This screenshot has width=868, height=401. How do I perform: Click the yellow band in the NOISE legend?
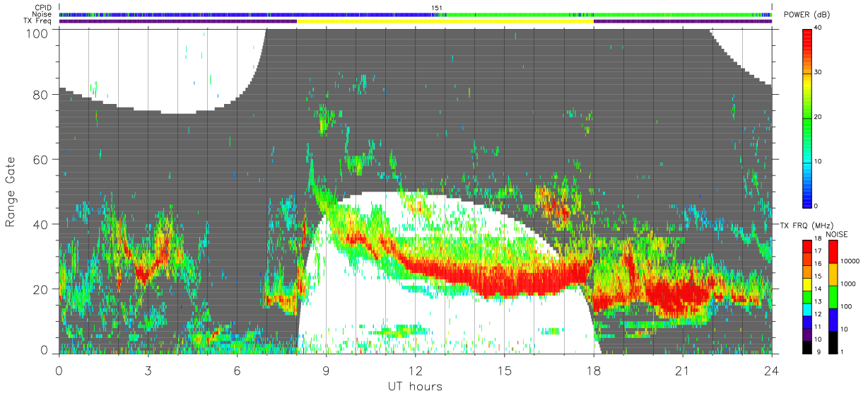pyautogui.click(x=833, y=274)
